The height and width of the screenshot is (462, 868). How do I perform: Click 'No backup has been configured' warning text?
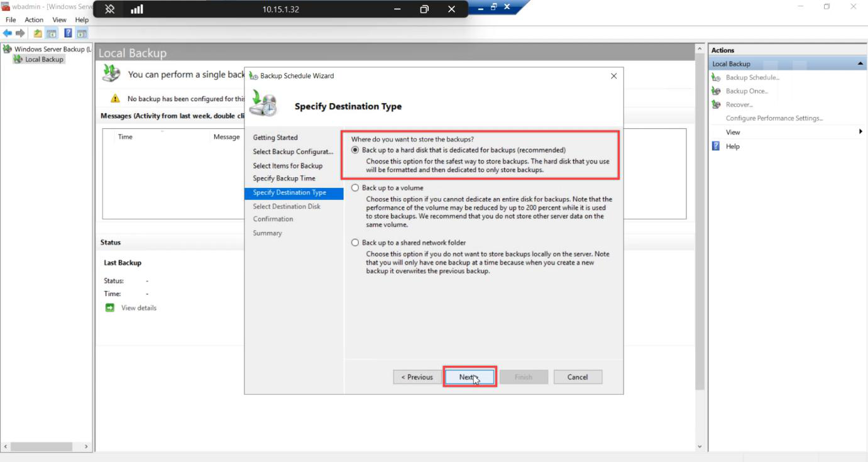[x=185, y=99]
